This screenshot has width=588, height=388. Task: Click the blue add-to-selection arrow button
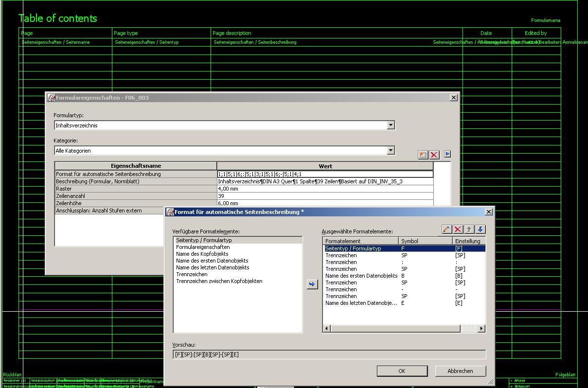(312, 284)
